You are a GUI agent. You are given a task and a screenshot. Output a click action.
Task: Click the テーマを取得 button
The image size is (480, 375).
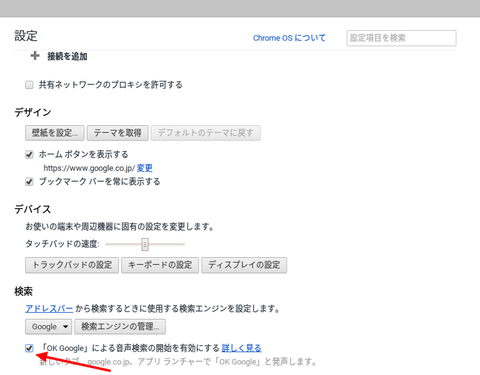click(x=117, y=133)
